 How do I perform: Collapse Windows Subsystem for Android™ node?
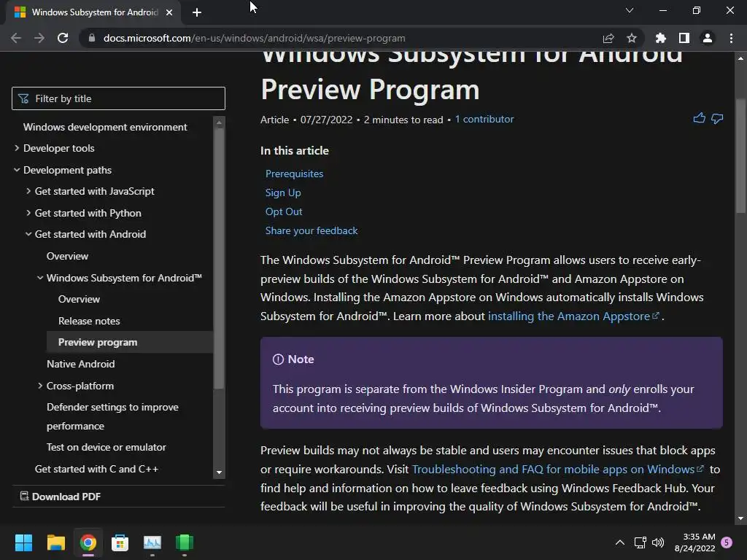point(40,278)
